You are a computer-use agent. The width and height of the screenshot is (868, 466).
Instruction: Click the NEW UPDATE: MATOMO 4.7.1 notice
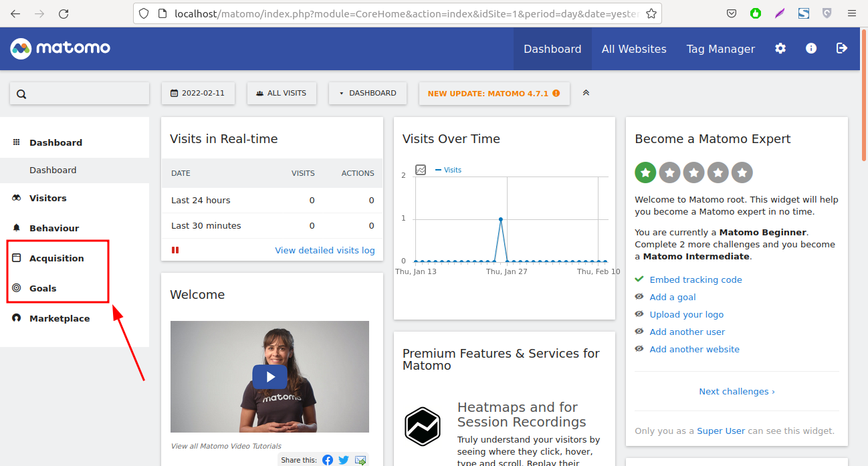[x=494, y=93]
